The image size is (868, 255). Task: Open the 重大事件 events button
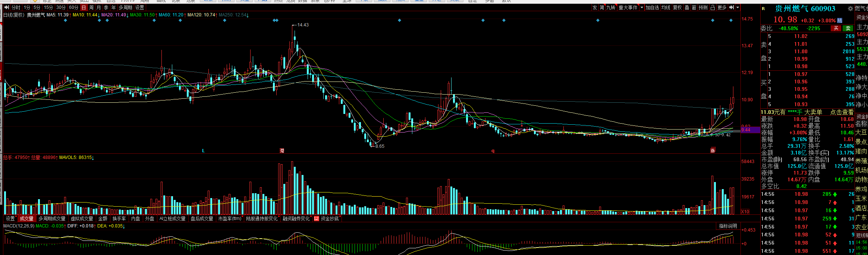(628, 7)
